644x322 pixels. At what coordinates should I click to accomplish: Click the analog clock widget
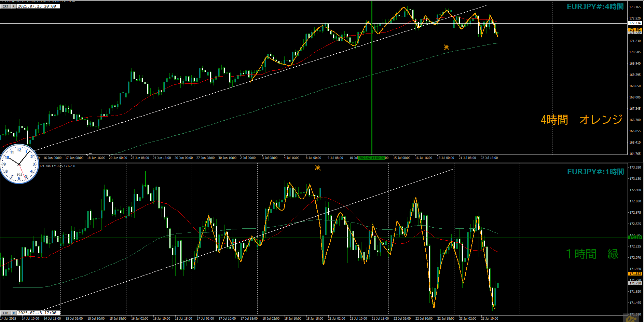point(19,164)
